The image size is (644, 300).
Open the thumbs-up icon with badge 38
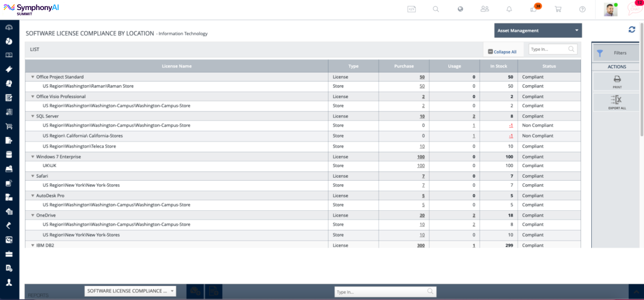click(x=534, y=9)
